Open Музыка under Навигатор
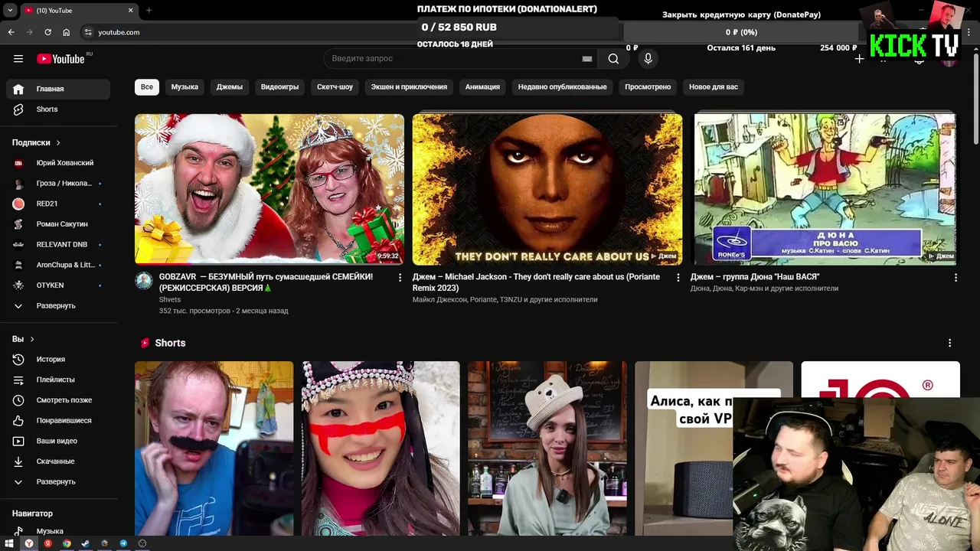This screenshot has height=551, width=980. pos(58,530)
